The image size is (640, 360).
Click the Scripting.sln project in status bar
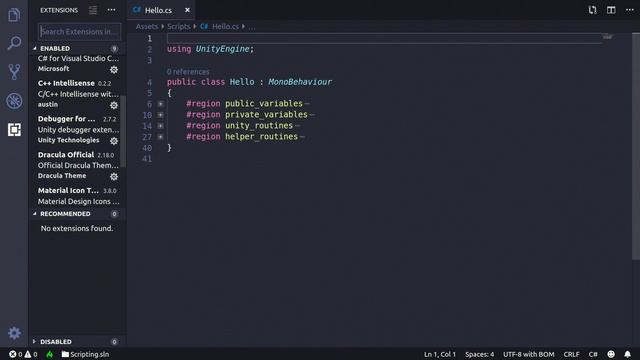(x=85, y=354)
